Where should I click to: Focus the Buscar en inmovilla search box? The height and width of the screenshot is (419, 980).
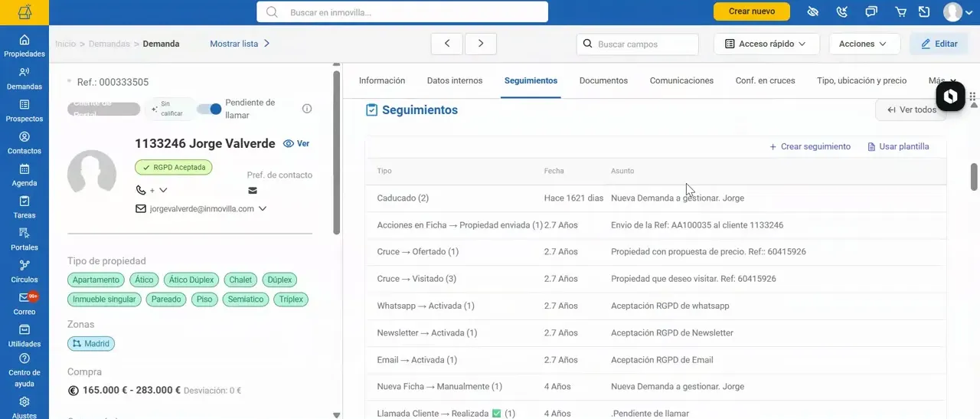[402, 11]
